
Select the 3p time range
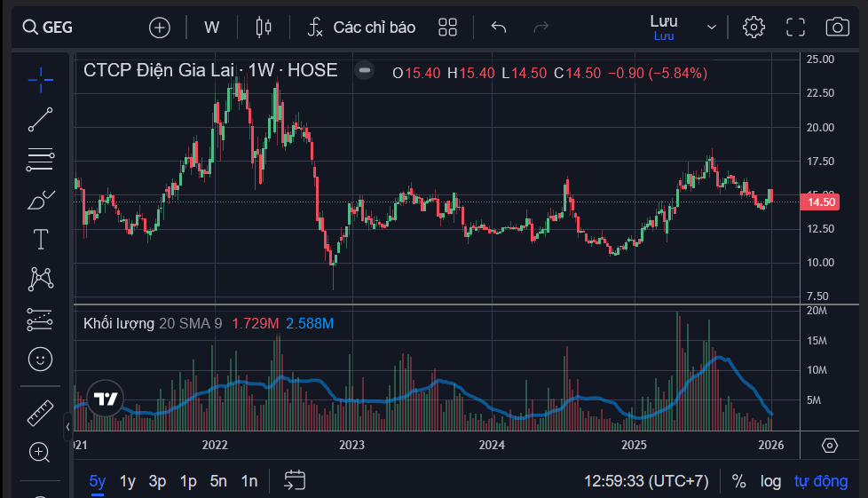coord(157,481)
